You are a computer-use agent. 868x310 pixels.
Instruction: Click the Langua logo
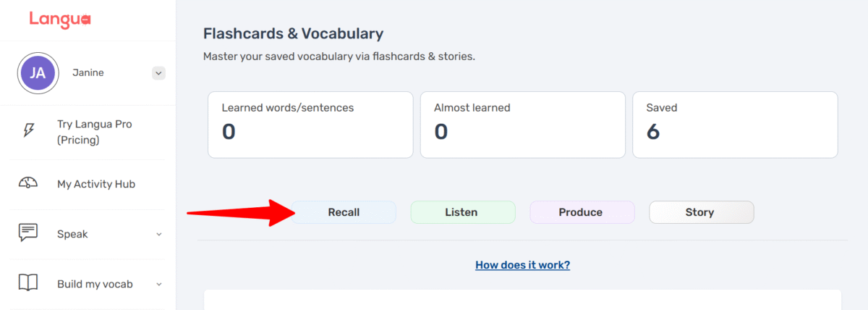[60, 20]
